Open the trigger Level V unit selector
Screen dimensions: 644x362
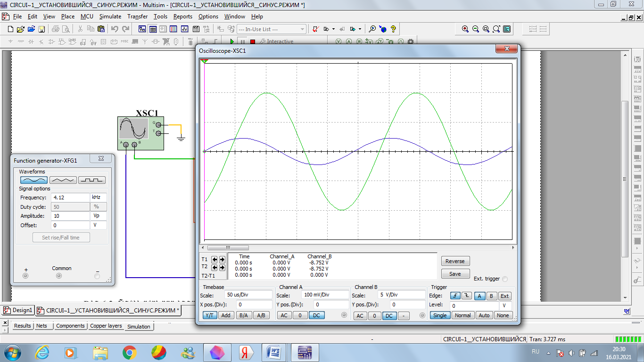pyautogui.click(x=505, y=306)
